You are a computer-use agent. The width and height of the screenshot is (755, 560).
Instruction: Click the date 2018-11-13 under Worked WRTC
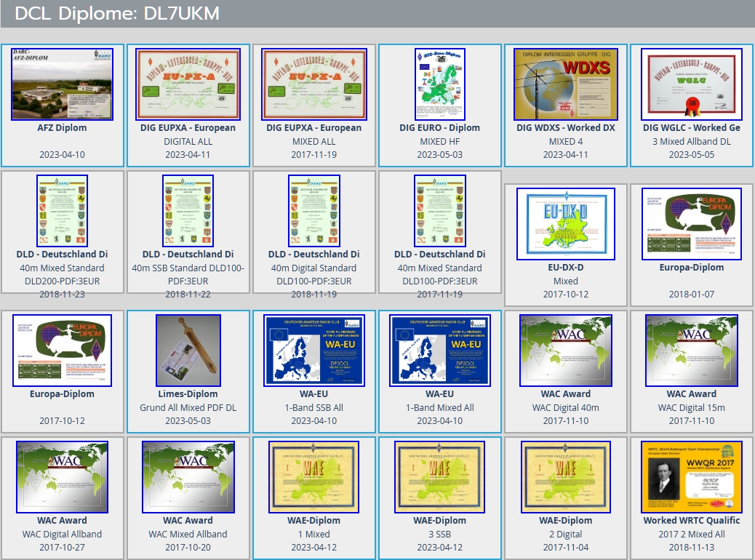pos(692,548)
